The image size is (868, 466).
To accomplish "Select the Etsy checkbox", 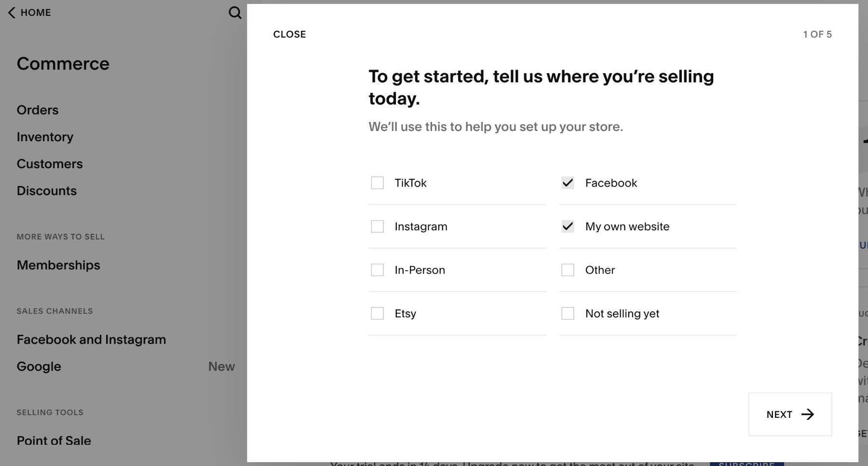I will [x=377, y=313].
